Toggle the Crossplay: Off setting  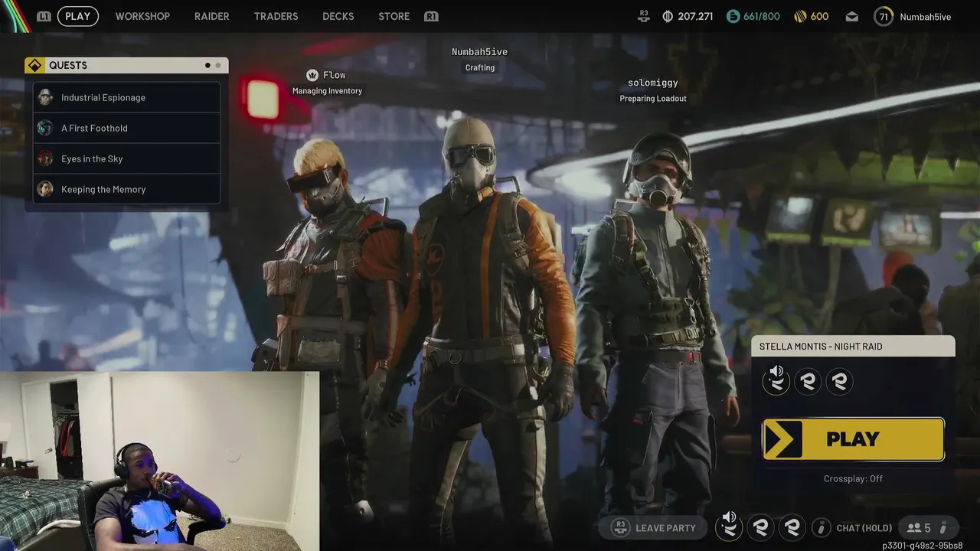(x=853, y=478)
